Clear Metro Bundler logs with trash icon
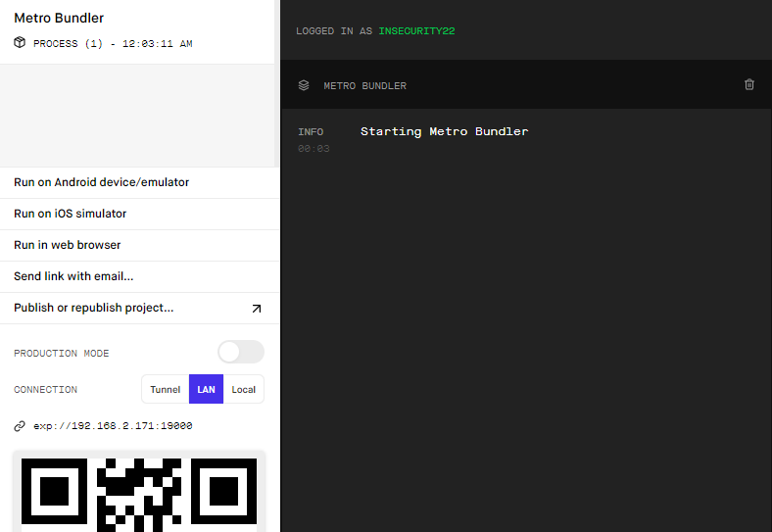772x532 pixels. click(748, 84)
